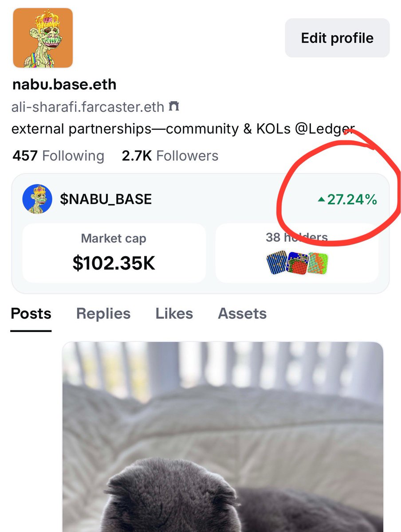View the 2.7K Followers list
The height and width of the screenshot is (532, 401).
coord(170,156)
